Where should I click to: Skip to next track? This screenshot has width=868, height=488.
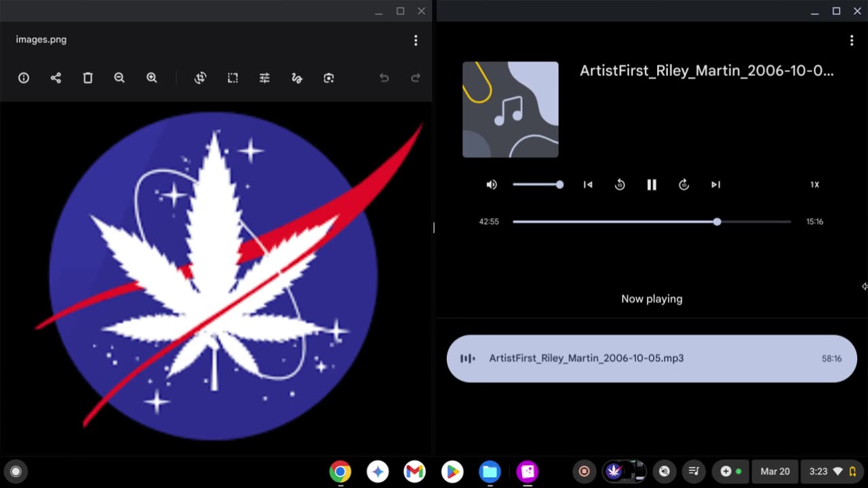coord(715,184)
